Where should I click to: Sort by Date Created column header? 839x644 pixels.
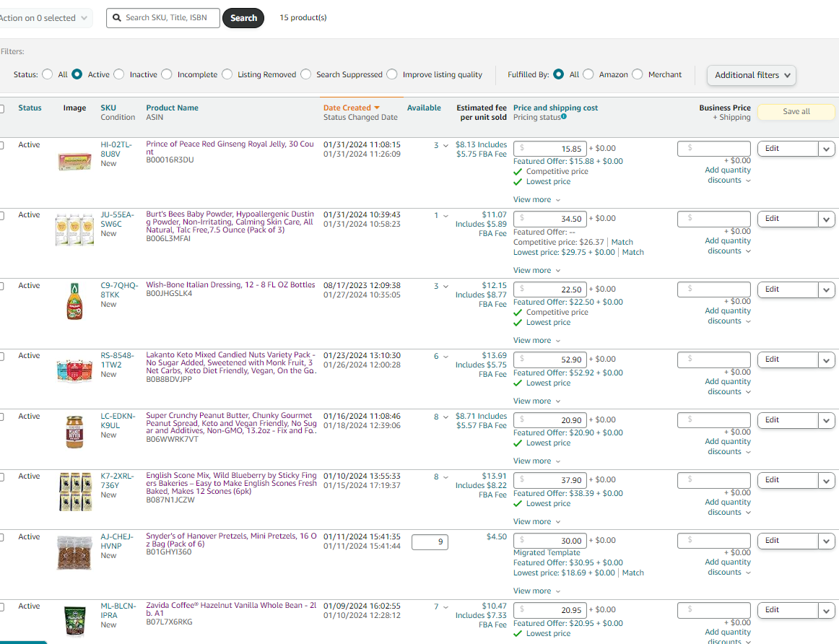(x=347, y=108)
